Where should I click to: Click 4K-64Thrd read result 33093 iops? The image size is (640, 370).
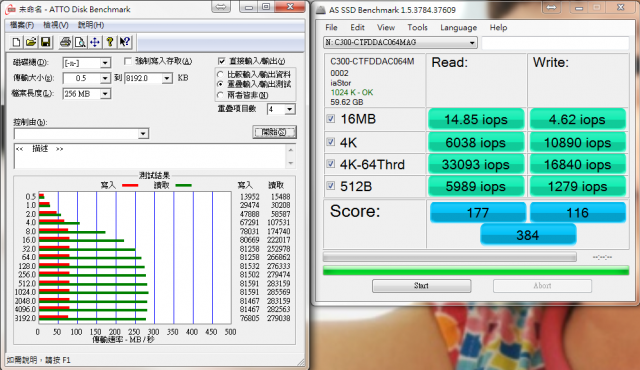(x=476, y=164)
